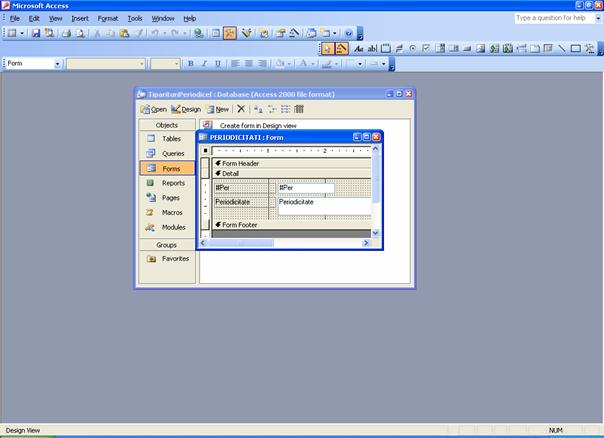Pick the Rectangle tool in the toolbox

click(x=575, y=48)
